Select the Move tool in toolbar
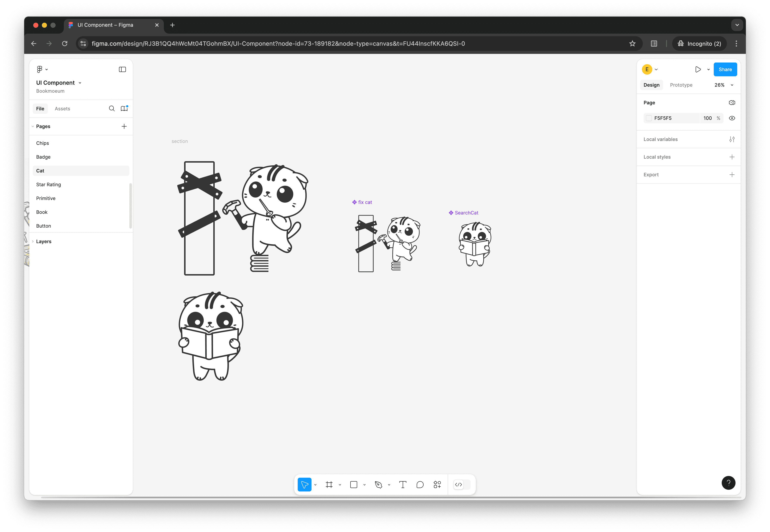The height and width of the screenshot is (532, 770). [304, 485]
